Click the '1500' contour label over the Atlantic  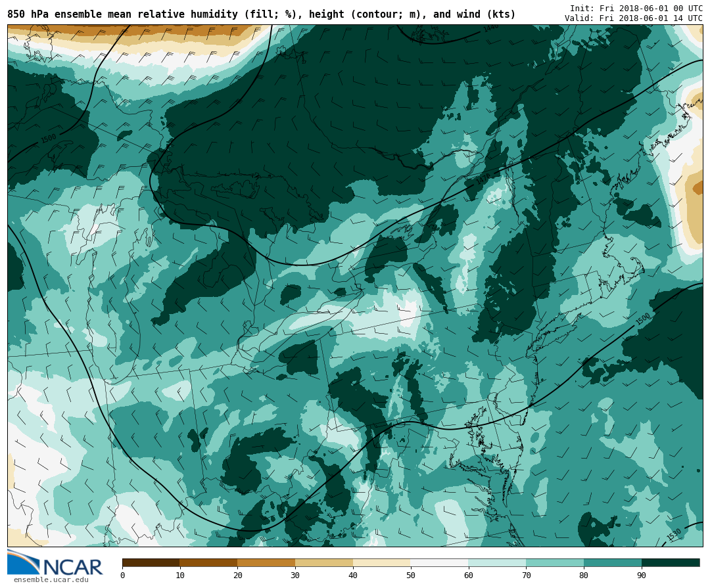tap(643, 319)
